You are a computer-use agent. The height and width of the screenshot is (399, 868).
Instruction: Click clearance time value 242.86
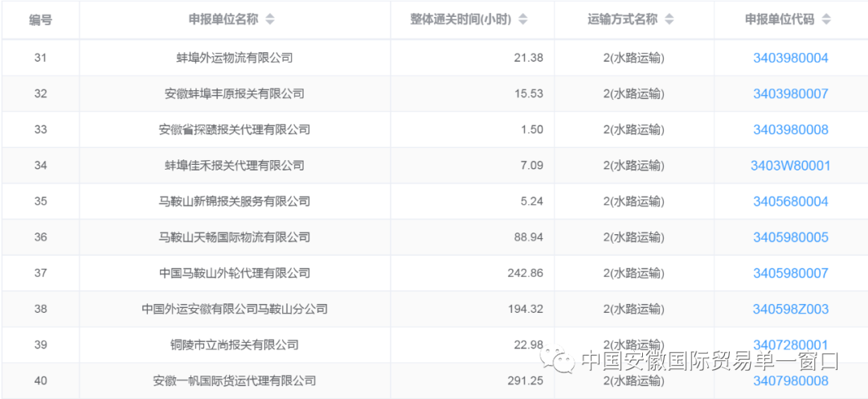[526, 274]
